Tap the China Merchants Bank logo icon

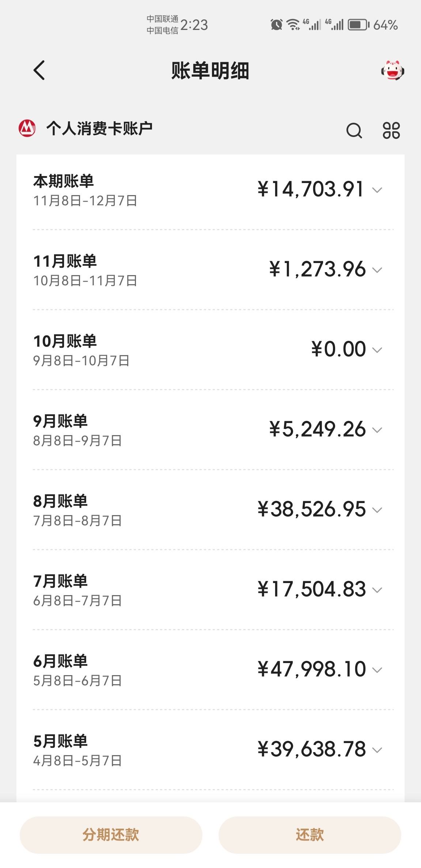(x=27, y=128)
